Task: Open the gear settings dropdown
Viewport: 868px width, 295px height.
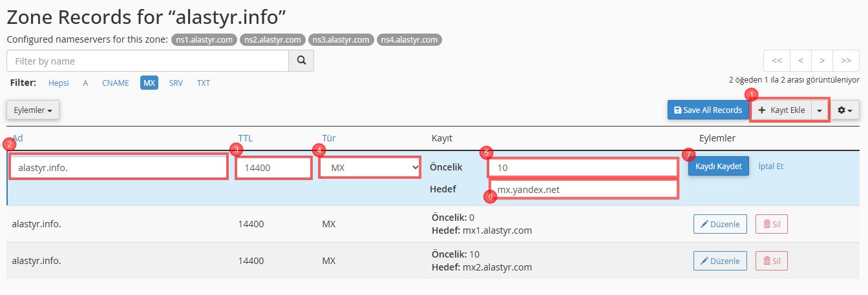Action: [845, 110]
